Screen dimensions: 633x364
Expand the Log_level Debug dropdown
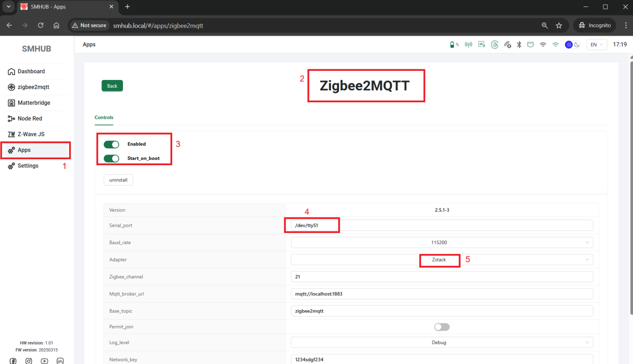point(442,342)
